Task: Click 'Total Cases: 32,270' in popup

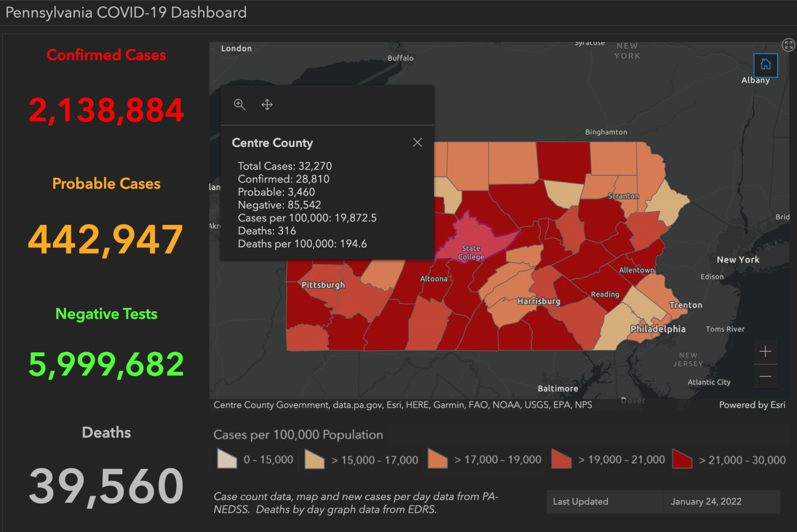Action: (285, 166)
